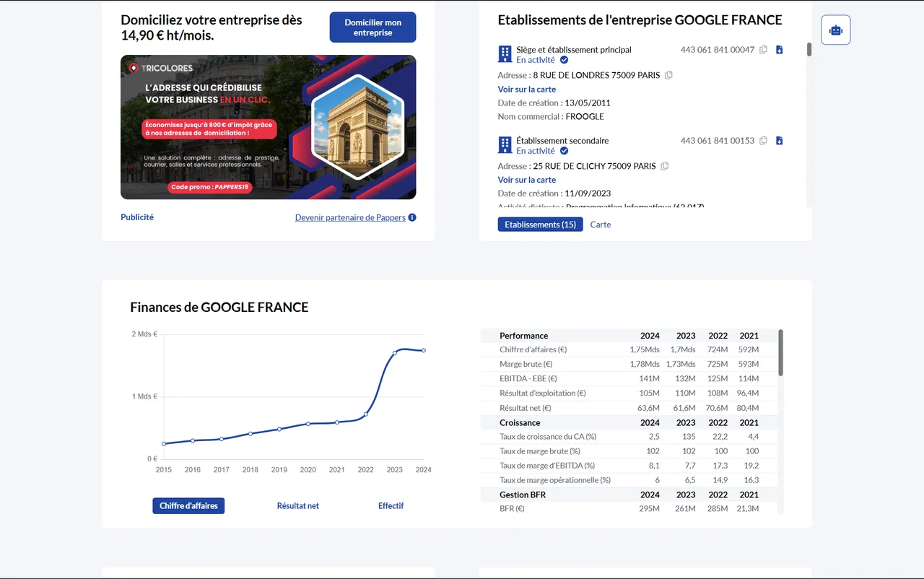The height and width of the screenshot is (579, 924).
Task: Click Finances de GOOGLE FRANCE heading
Action: pos(219,308)
